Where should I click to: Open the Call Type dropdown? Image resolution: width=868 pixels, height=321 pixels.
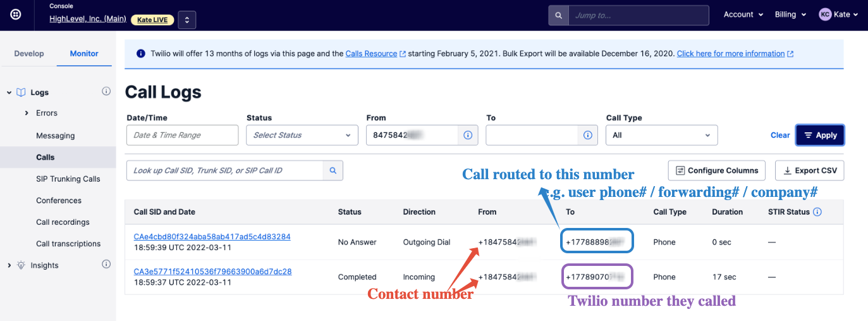pyautogui.click(x=662, y=135)
